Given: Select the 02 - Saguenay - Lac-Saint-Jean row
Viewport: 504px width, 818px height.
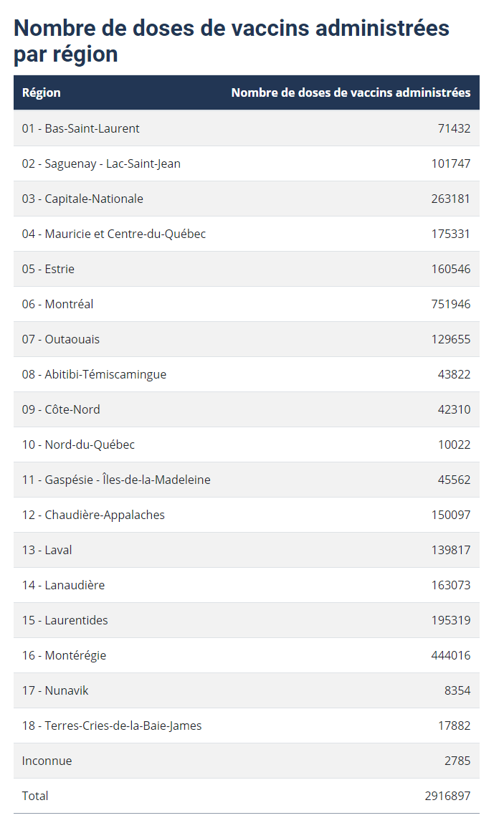Looking at the screenshot, I should click(246, 163).
